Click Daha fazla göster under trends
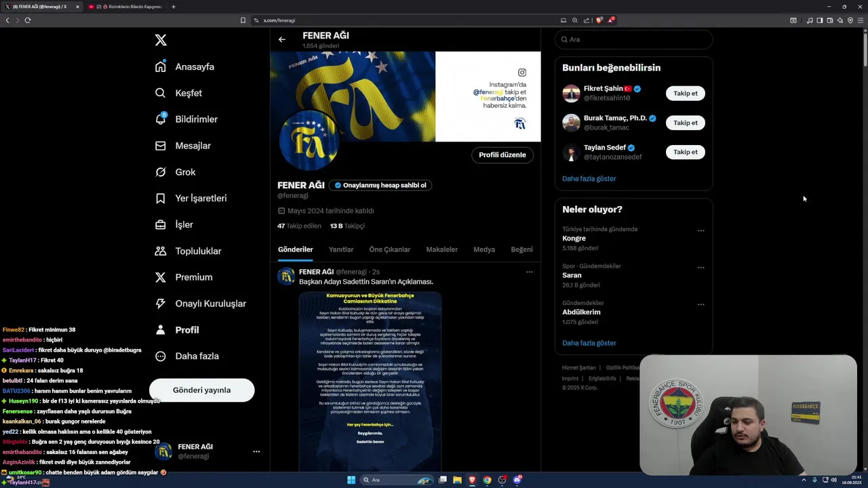 coord(589,343)
